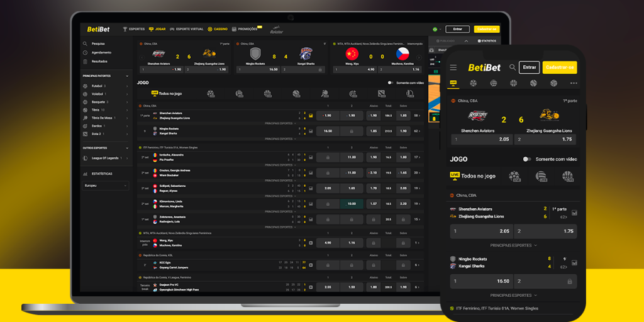Open League Of Legends in the sidebar
Image resolution: width=644 pixels, height=322 pixels.
click(105, 158)
